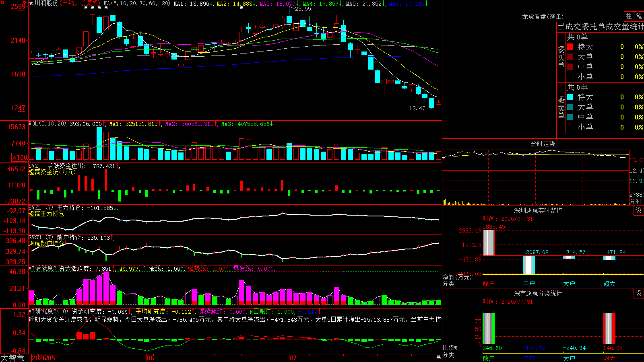The image size is (644, 362).
Task: Click the MA4: 19.859 value in header
Action: coord(323,4)
